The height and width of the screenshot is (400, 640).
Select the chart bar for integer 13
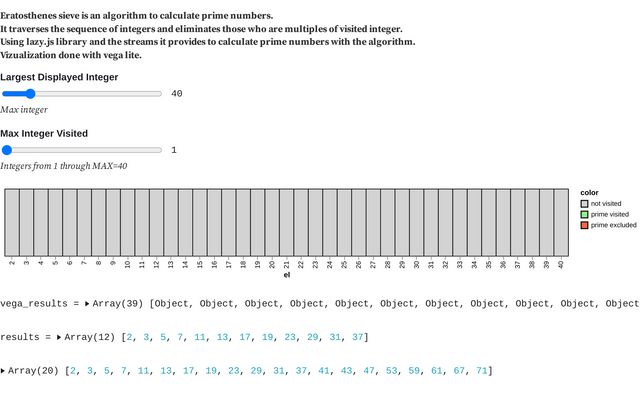point(171,222)
